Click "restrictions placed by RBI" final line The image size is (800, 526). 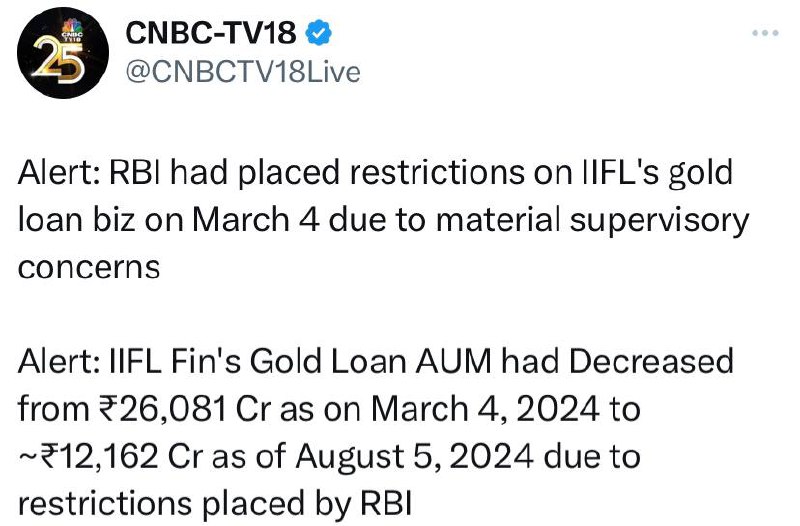[x=215, y=504]
